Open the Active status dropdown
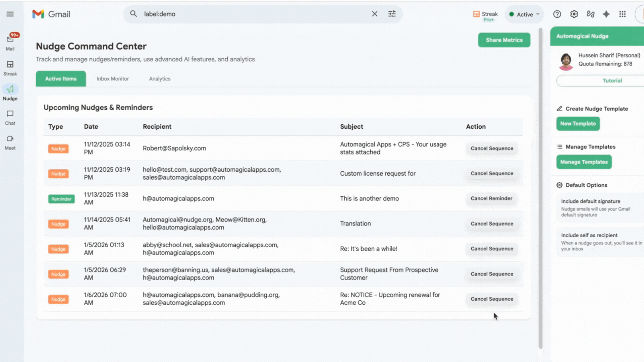Viewport: 644px width, 362px height. click(x=524, y=14)
